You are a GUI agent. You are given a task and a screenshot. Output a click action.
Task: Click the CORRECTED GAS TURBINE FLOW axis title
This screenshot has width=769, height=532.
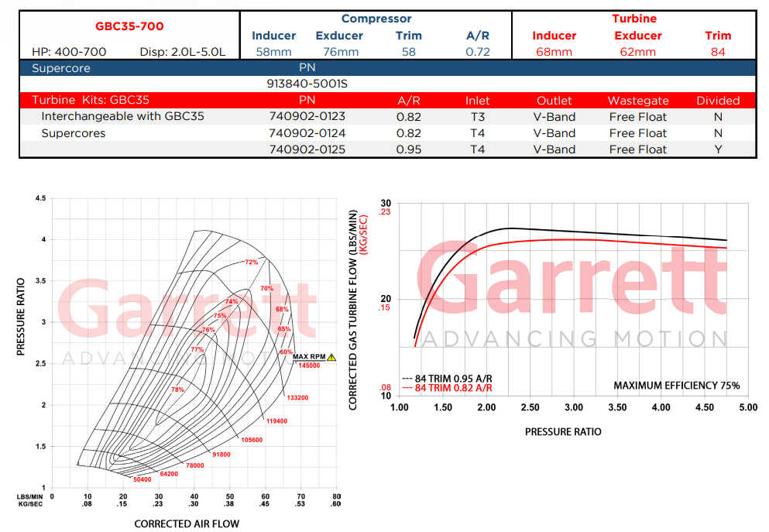[352, 310]
